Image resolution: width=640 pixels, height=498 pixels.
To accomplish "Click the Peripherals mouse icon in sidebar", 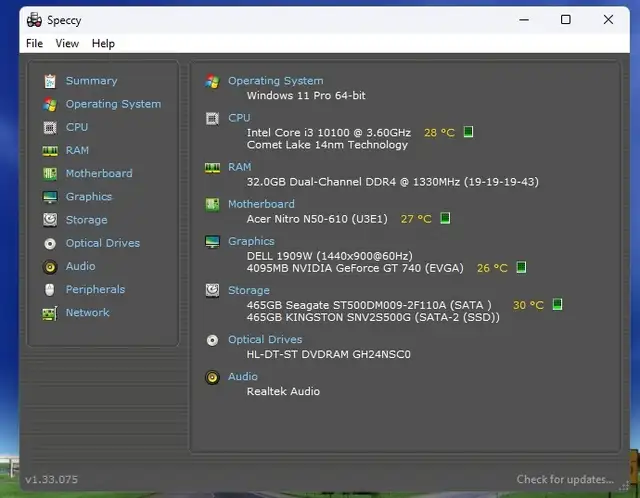I will (x=50, y=290).
